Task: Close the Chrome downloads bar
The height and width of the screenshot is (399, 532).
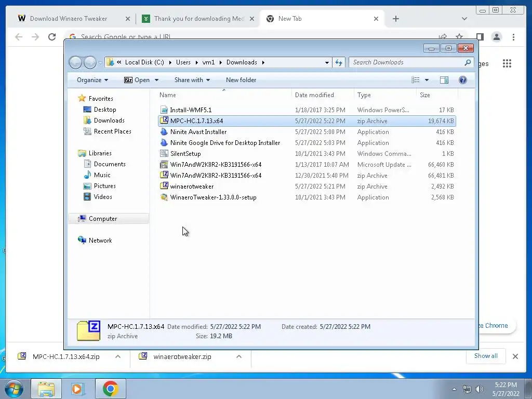Action: pyautogui.click(x=515, y=356)
